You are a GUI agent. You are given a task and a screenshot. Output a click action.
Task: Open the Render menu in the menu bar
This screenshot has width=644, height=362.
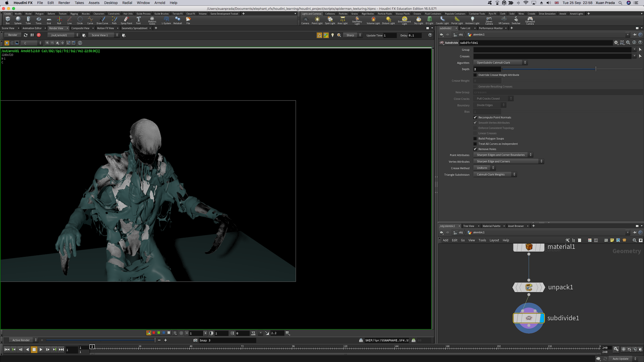[64, 3]
